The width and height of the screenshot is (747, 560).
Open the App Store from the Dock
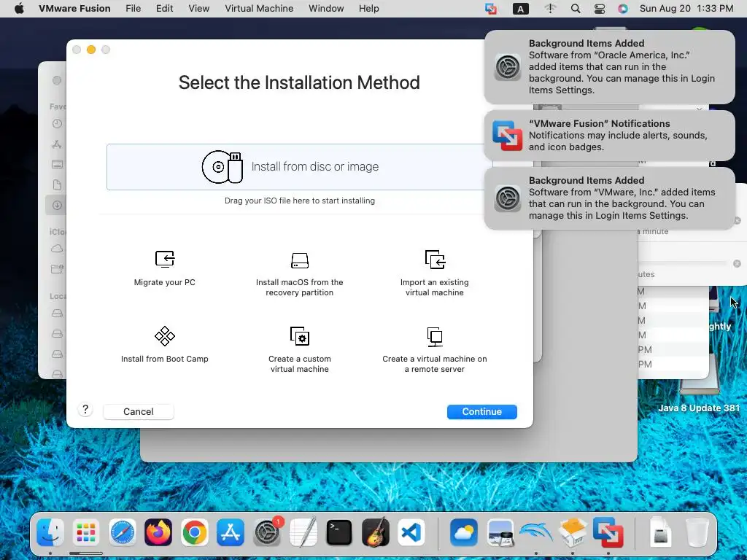click(x=231, y=532)
